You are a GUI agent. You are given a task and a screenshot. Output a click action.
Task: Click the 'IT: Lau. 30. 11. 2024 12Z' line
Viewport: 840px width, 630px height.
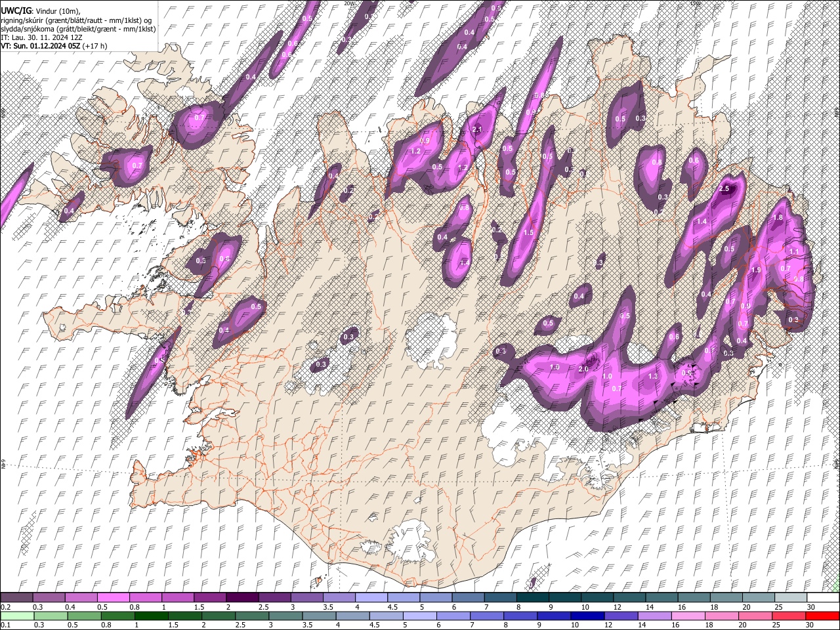click(x=41, y=37)
